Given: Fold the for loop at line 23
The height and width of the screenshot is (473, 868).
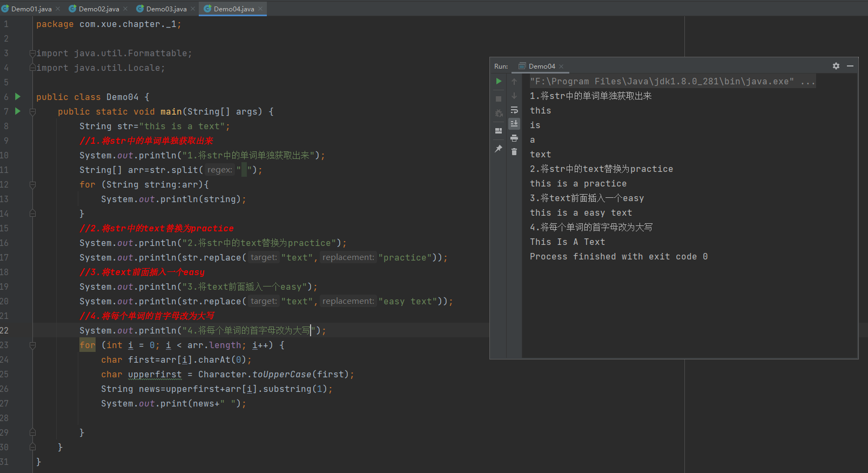Looking at the screenshot, I should pyautogui.click(x=32, y=345).
